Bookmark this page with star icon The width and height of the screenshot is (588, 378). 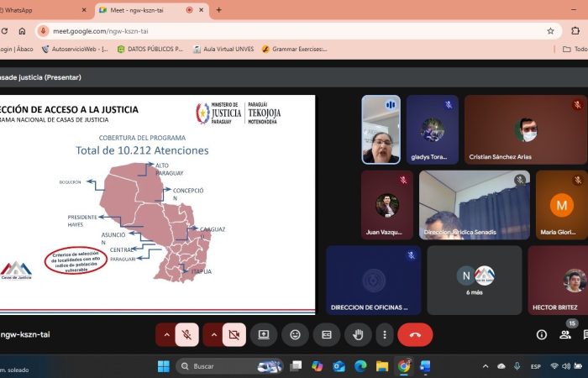click(550, 30)
